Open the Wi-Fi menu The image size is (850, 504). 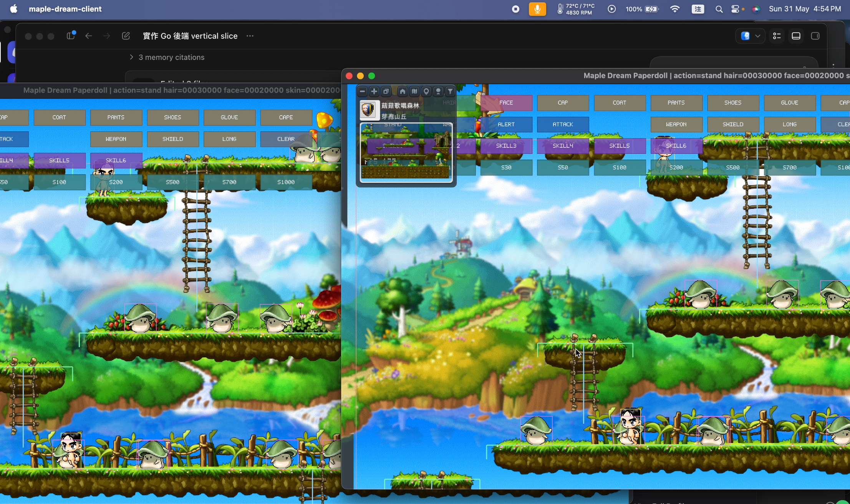point(675,9)
